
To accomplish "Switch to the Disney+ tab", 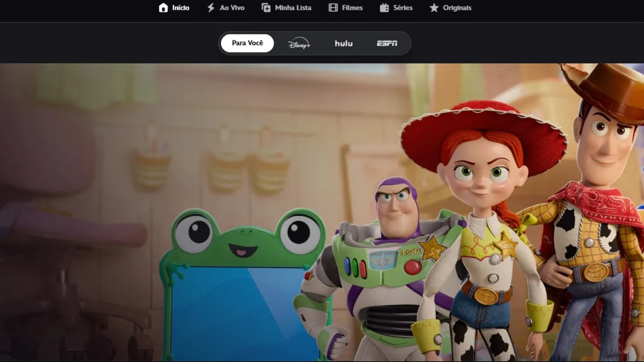I will (299, 44).
